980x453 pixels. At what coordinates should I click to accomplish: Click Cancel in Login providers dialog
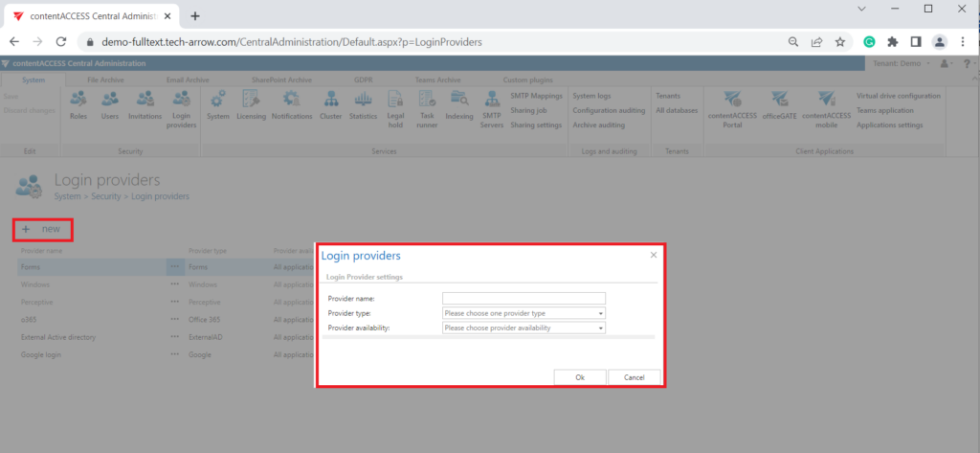tap(635, 377)
